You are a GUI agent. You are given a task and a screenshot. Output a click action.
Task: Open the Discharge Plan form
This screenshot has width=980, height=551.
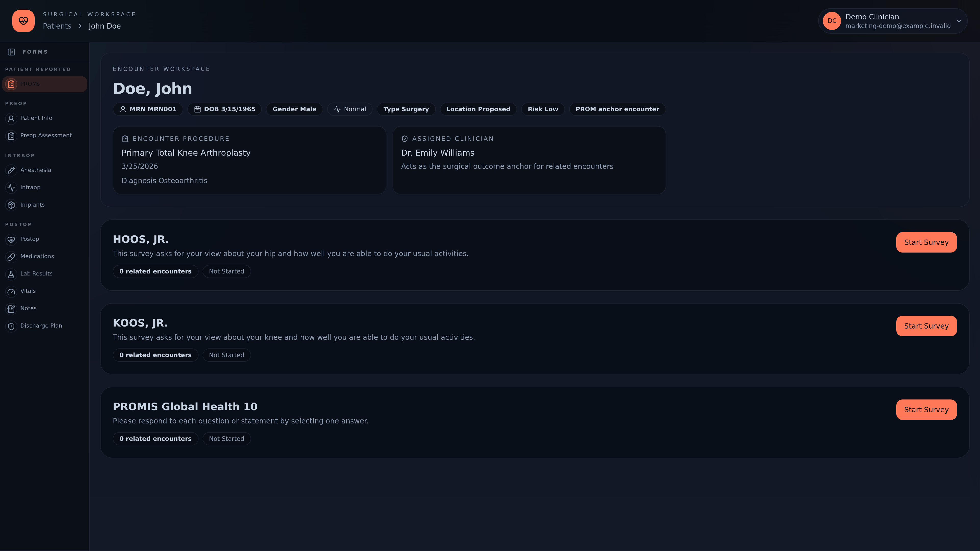coord(44,326)
